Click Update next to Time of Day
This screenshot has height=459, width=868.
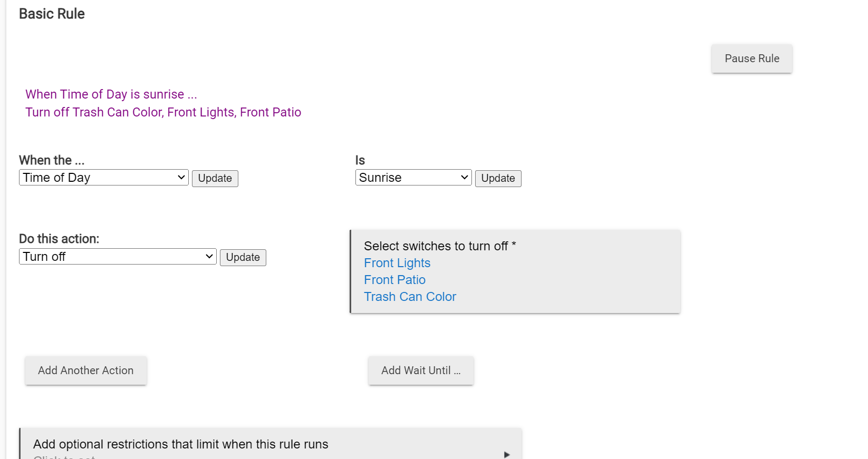pyautogui.click(x=215, y=178)
